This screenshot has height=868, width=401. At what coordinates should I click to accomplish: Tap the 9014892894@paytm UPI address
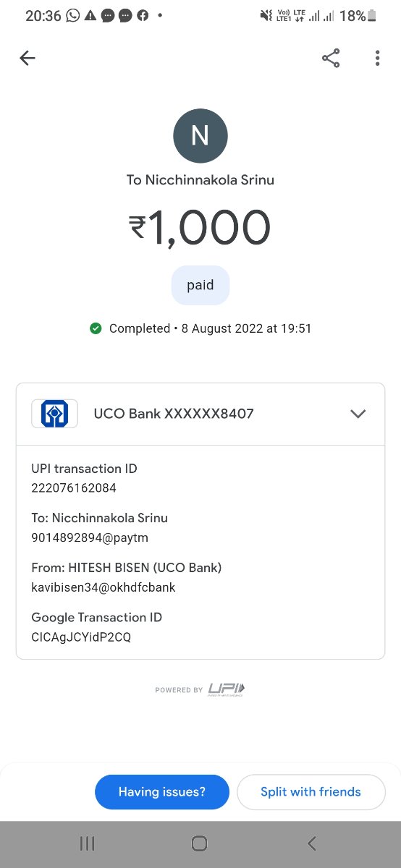tap(90, 537)
